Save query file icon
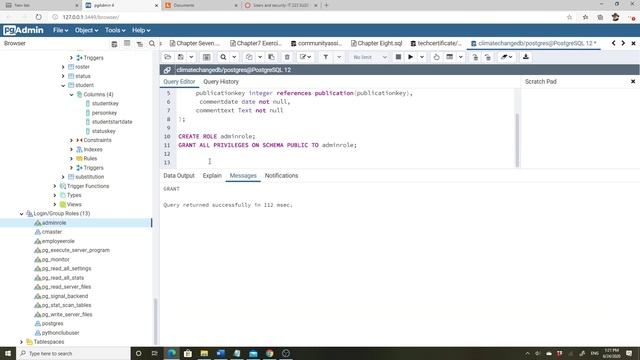640x360 pixels. [180, 57]
